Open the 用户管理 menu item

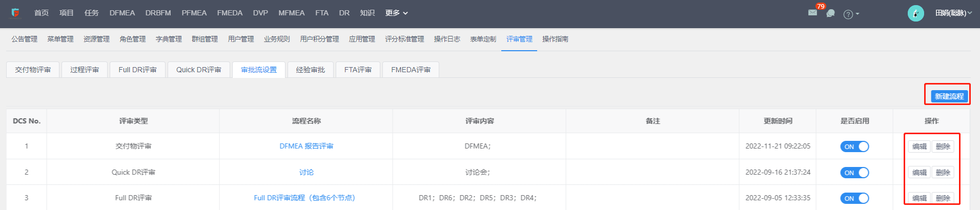pyautogui.click(x=241, y=39)
